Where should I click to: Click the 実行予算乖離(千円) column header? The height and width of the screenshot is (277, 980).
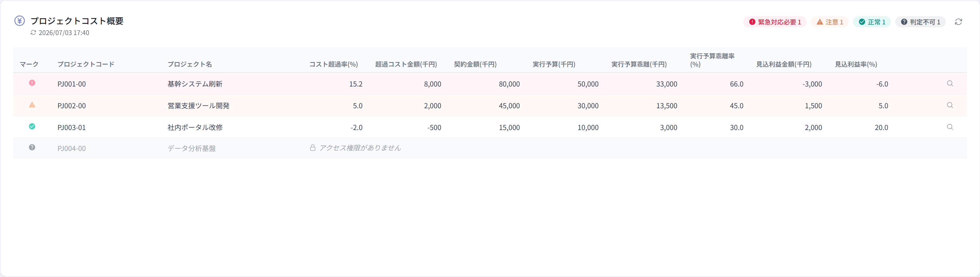[x=639, y=64]
